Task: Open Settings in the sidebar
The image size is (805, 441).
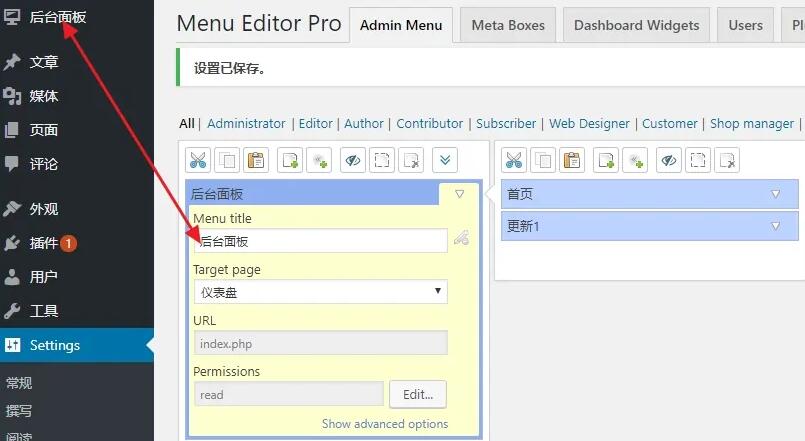Action: coord(77,345)
